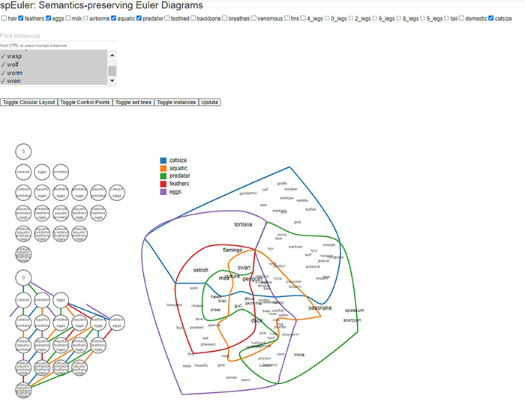The image size is (525, 420).
Task: Click the empty-set node atop the circle grid
Action: (x=23, y=151)
